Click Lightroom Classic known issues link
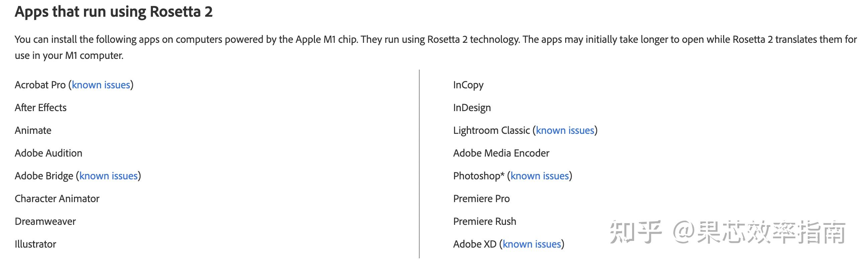 coord(565,130)
